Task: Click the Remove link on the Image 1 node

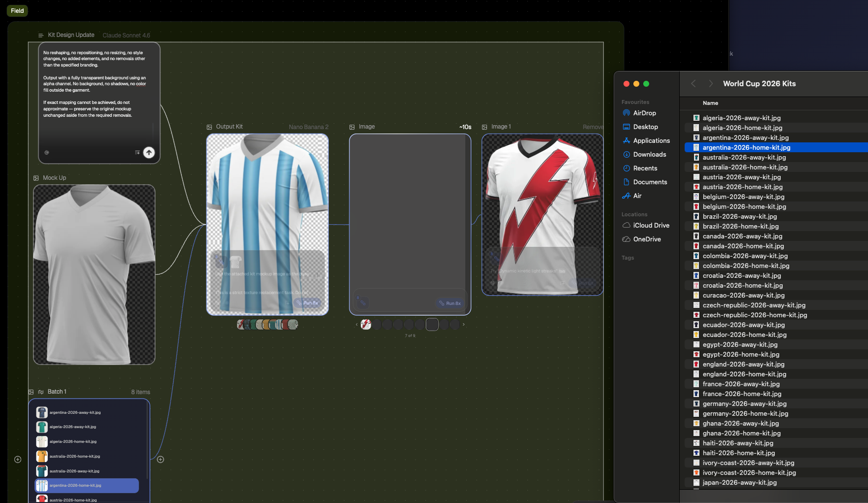Action: coord(593,127)
